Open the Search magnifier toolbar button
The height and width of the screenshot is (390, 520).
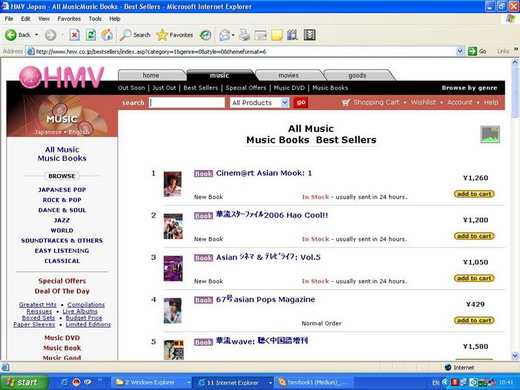pyautogui.click(x=135, y=35)
